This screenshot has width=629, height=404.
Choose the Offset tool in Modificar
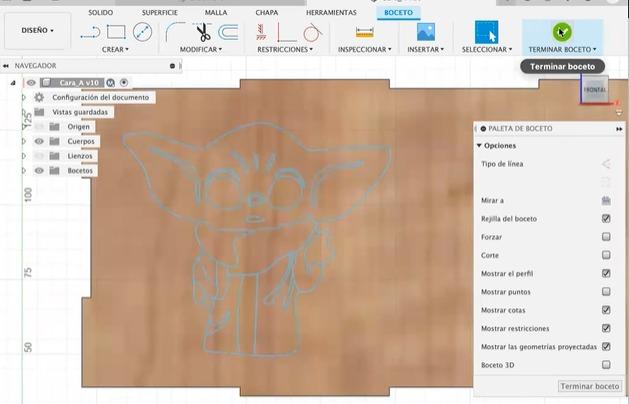228,32
